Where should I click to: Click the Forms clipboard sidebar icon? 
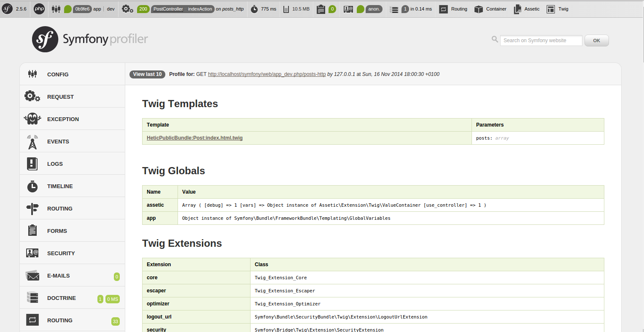click(x=32, y=230)
